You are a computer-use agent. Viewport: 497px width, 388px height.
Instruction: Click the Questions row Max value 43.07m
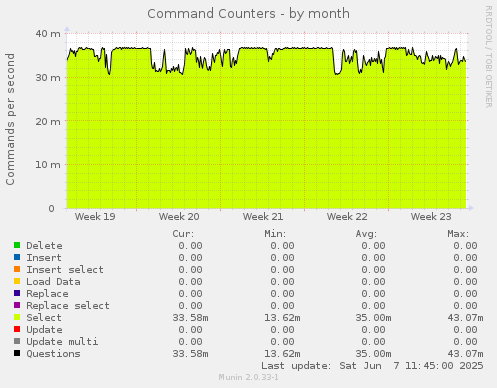(465, 354)
